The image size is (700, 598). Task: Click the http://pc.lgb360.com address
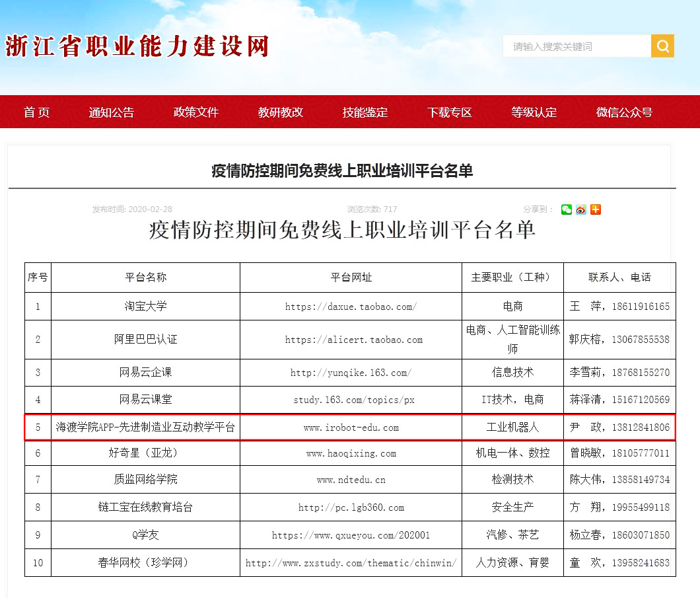(x=351, y=507)
